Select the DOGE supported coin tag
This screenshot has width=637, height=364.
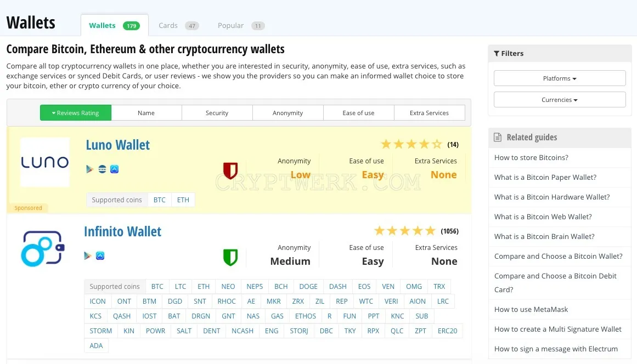click(x=308, y=287)
